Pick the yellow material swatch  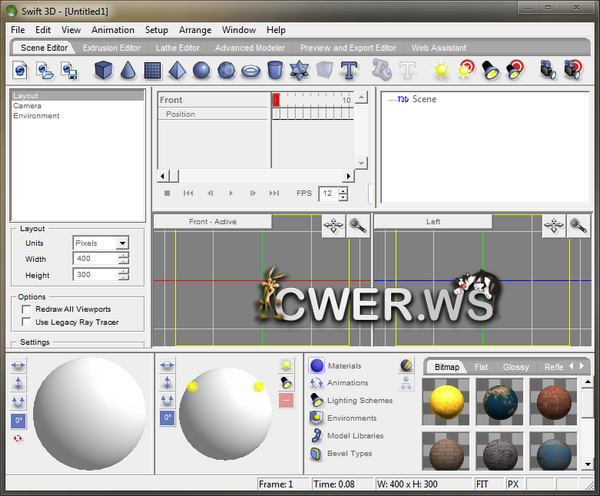tap(445, 402)
